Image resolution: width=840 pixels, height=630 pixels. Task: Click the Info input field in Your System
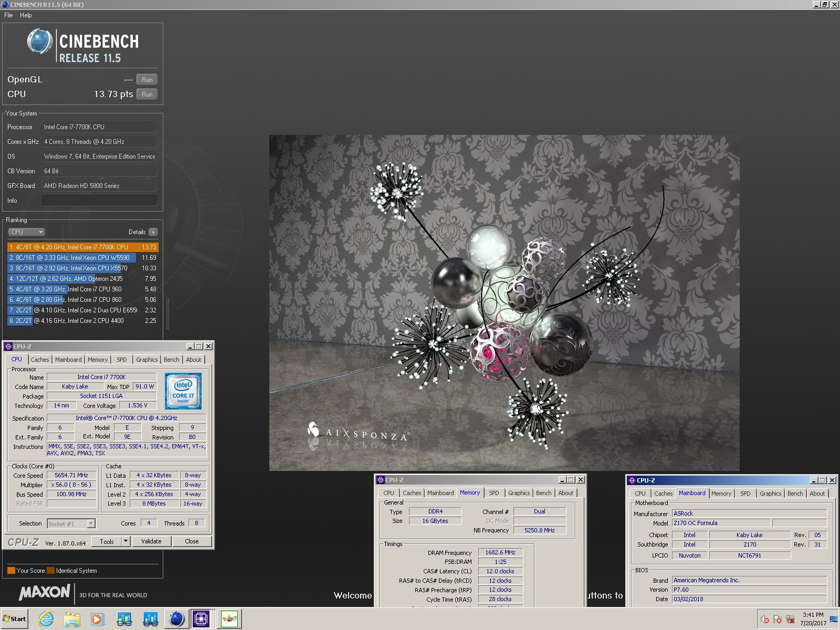[99, 201]
